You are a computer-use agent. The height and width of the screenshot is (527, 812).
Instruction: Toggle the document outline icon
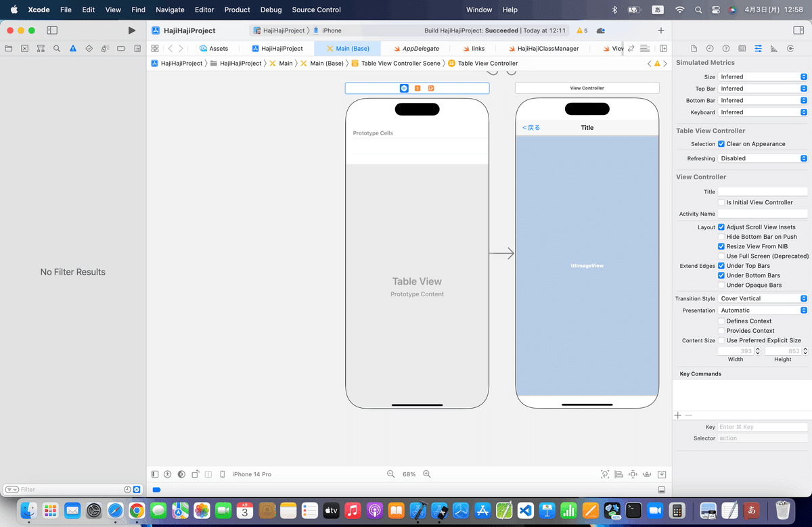[x=155, y=474]
